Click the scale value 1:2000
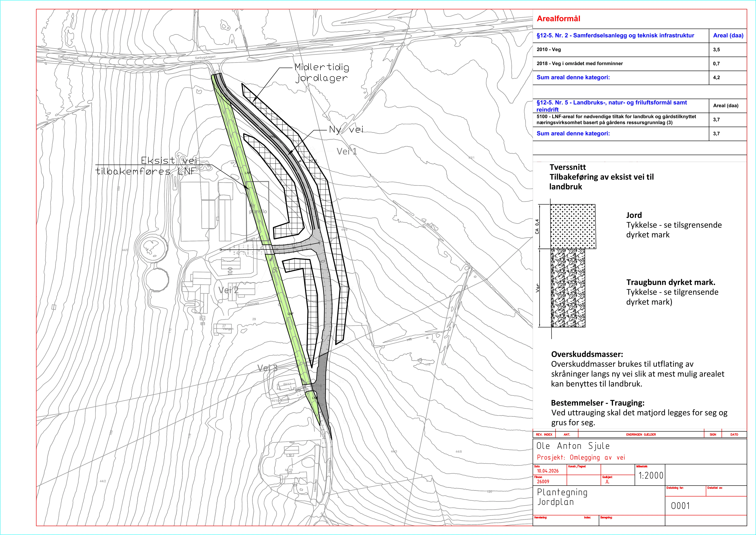The height and width of the screenshot is (535, 756). [651, 476]
